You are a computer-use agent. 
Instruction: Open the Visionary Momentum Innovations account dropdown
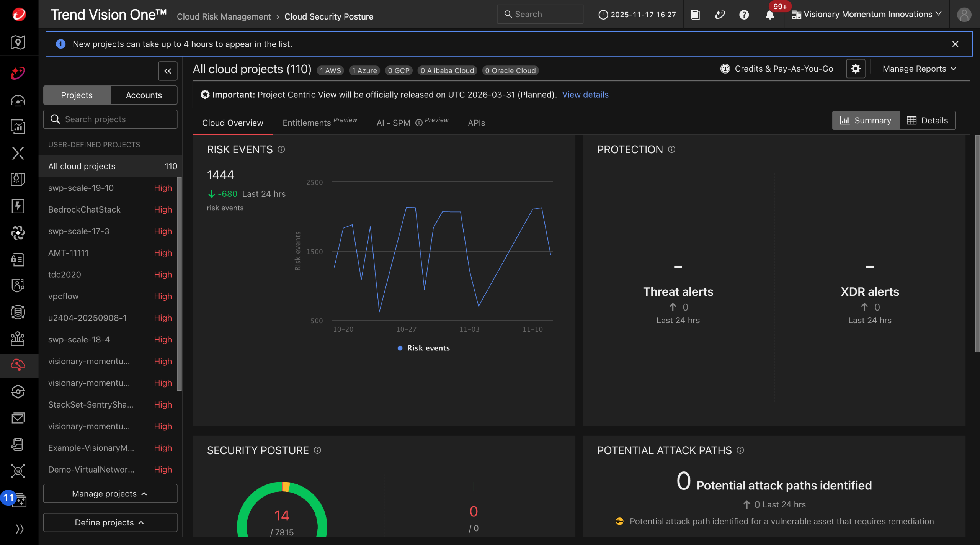point(866,15)
